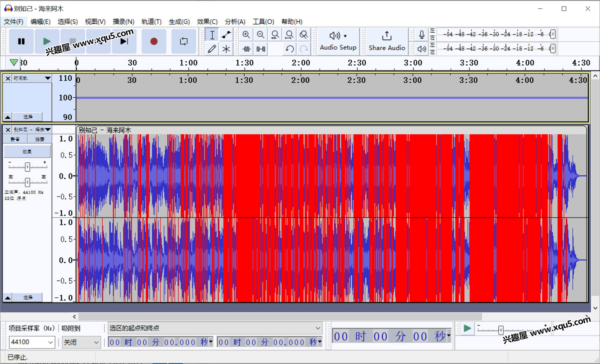Viewport: 600px width, 364px height.
Task: Click the red Record button
Action: tap(154, 41)
